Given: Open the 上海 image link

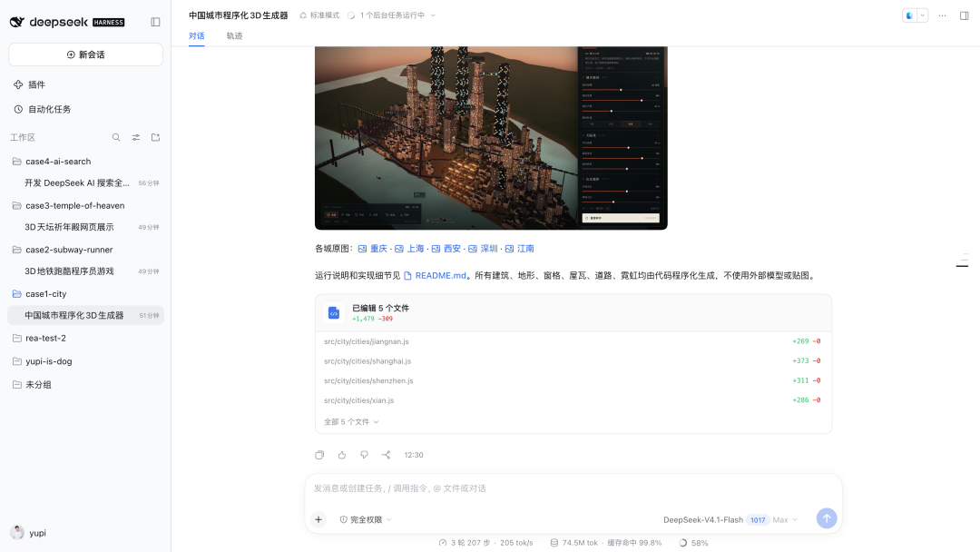Looking at the screenshot, I should (x=409, y=248).
